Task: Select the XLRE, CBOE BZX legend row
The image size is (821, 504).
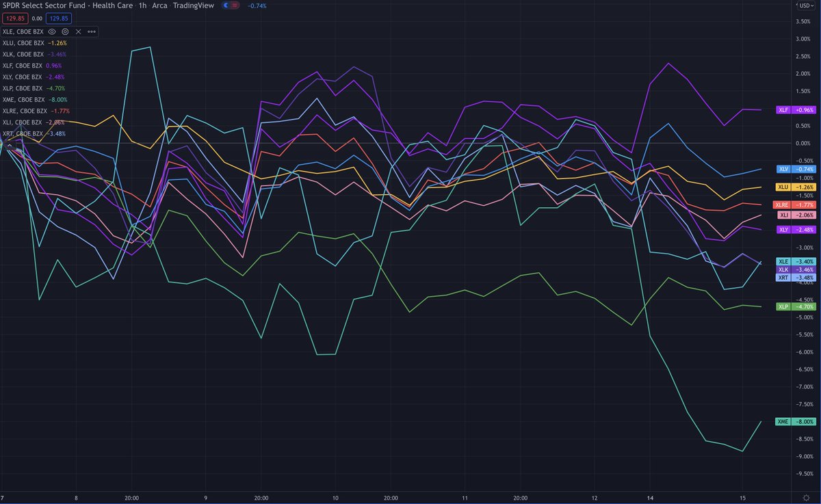Action: point(36,111)
